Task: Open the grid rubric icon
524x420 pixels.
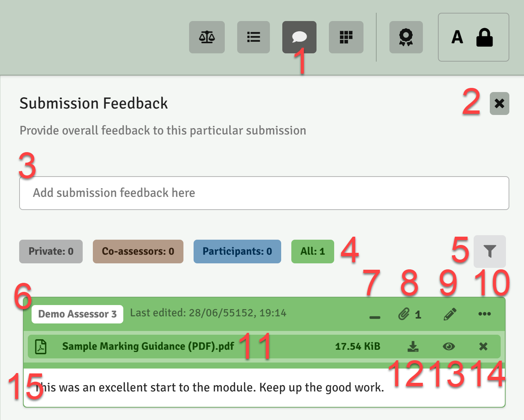Action: tap(346, 37)
